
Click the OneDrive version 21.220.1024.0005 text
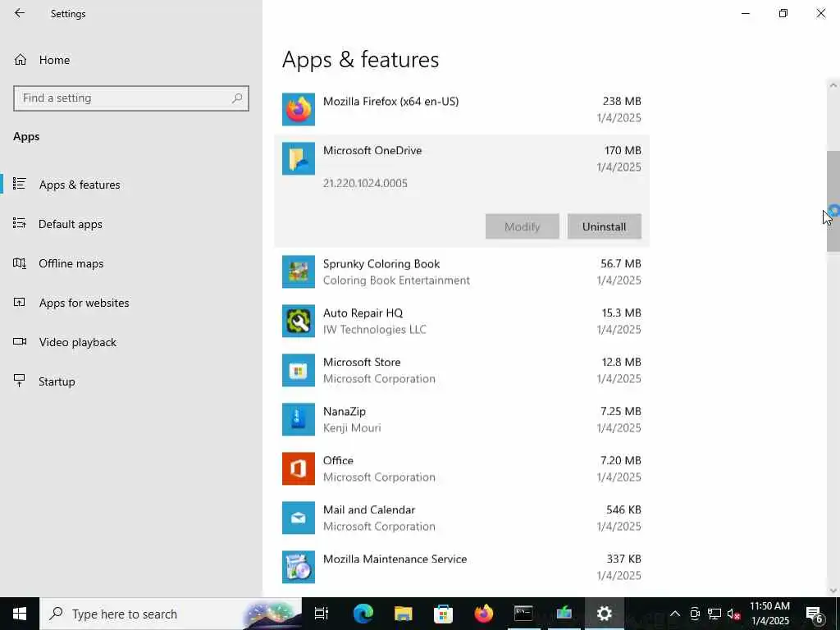point(365,183)
